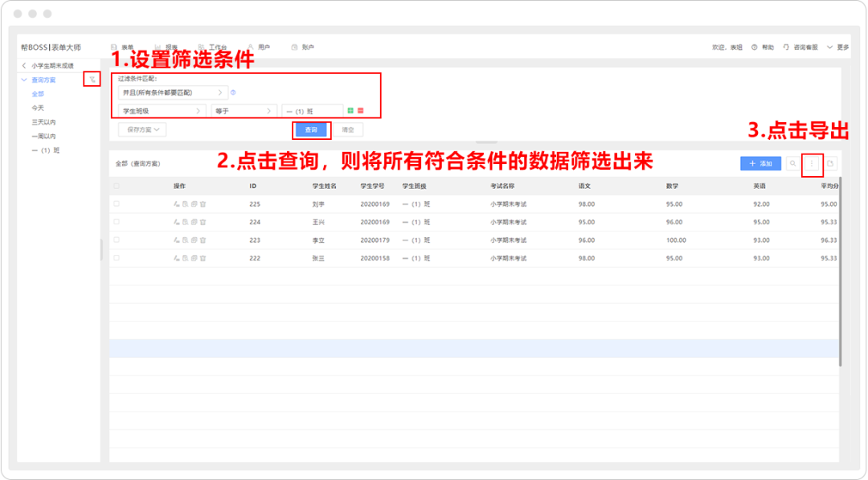Check the checkbox for row 223 李立
The image size is (868, 480).
[117, 240]
